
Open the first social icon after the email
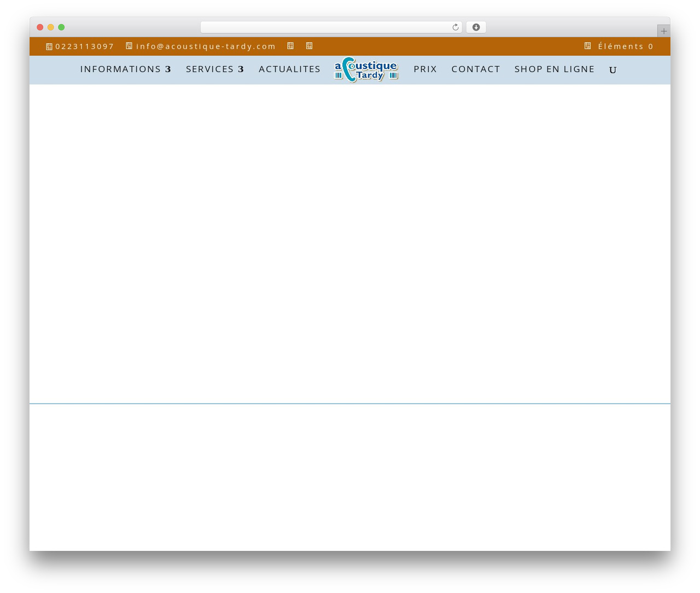click(290, 46)
